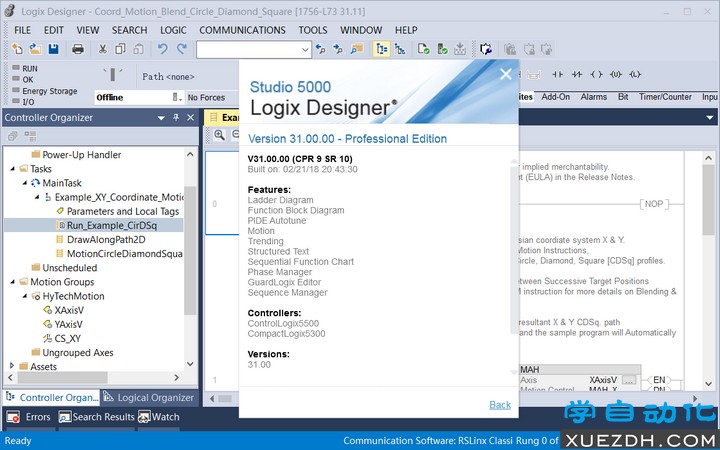Open the SEARCH menu

coord(129,30)
